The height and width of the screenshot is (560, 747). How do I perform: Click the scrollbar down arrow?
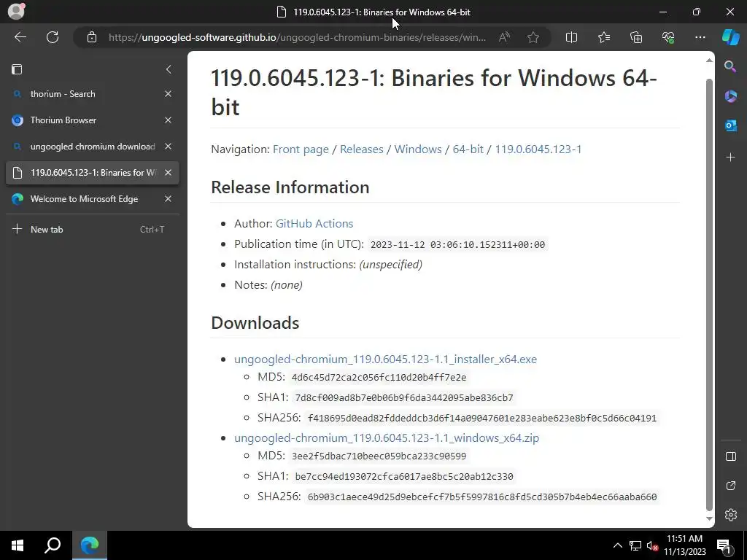pyautogui.click(x=709, y=518)
